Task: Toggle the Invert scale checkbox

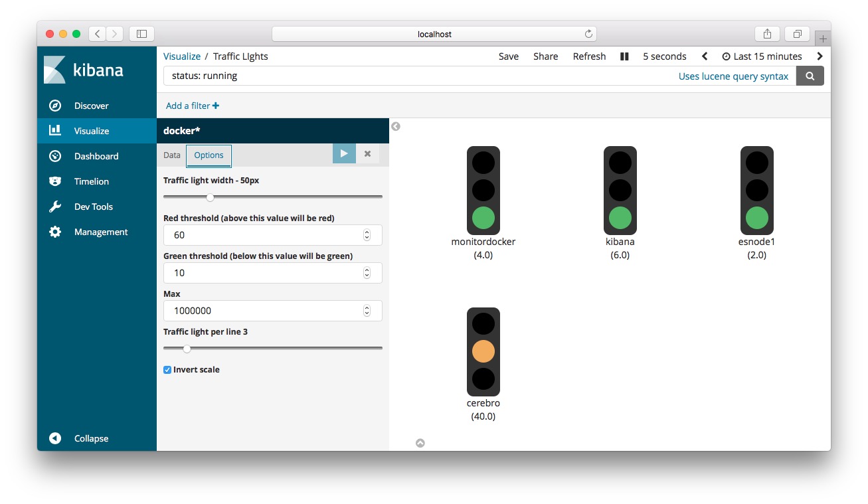Action: 167,370
